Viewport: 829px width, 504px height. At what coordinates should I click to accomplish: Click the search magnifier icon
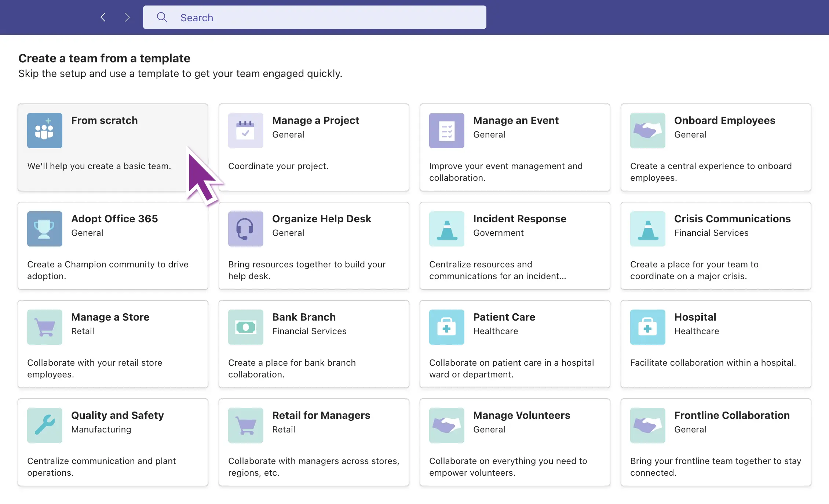pyautogui.click(x=162, y=17)
